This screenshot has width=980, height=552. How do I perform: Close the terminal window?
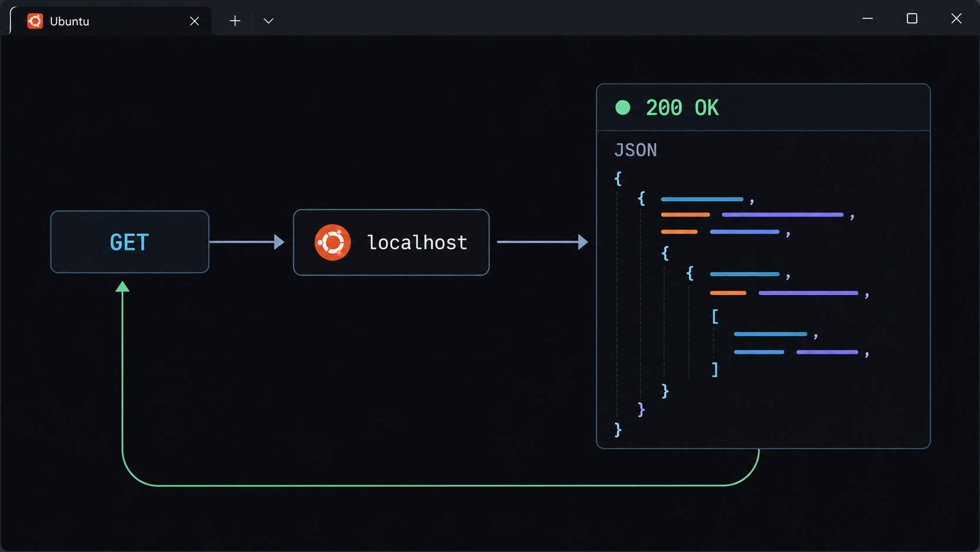click(956, 19)
